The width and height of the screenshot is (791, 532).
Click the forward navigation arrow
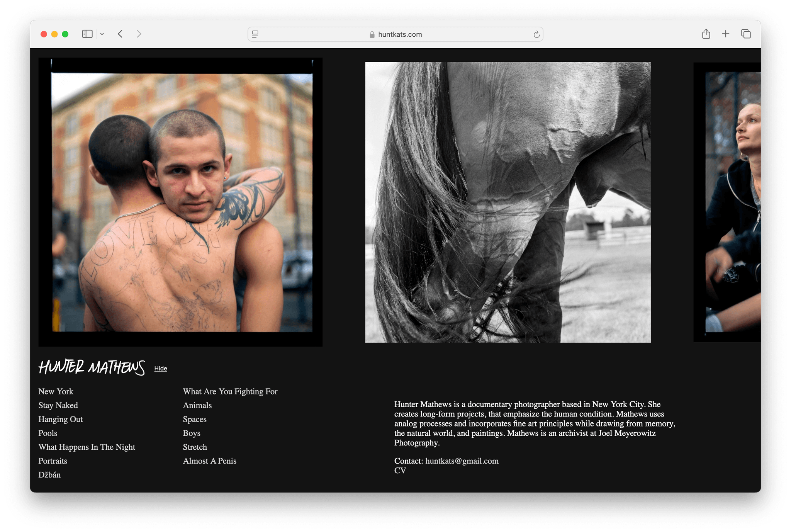tap(139, 34)
